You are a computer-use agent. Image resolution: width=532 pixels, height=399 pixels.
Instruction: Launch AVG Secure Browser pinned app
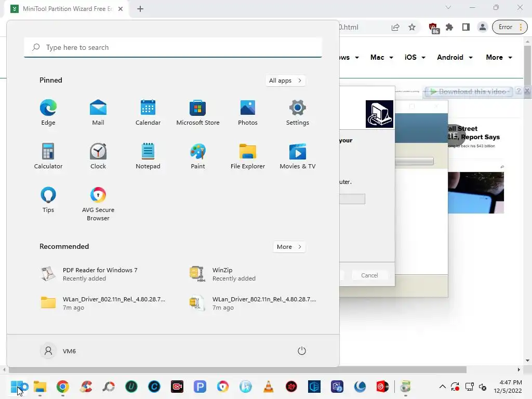point(98,204)
